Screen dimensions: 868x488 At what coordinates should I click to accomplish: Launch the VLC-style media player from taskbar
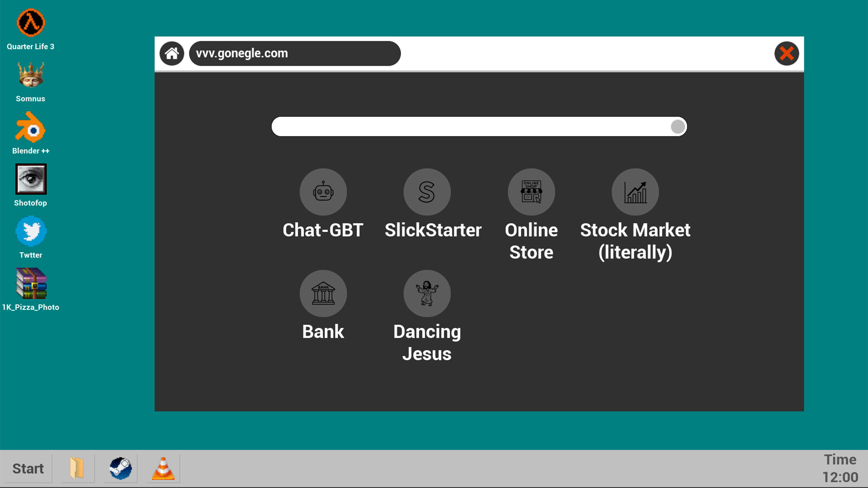(163, 469)
